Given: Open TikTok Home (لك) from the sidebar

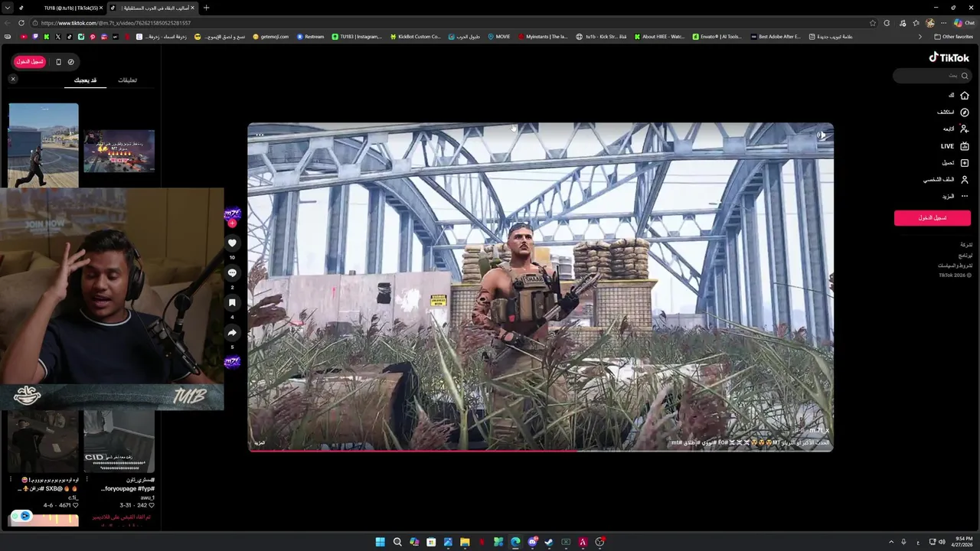Looking at the screenshot, I should (958, 96).
